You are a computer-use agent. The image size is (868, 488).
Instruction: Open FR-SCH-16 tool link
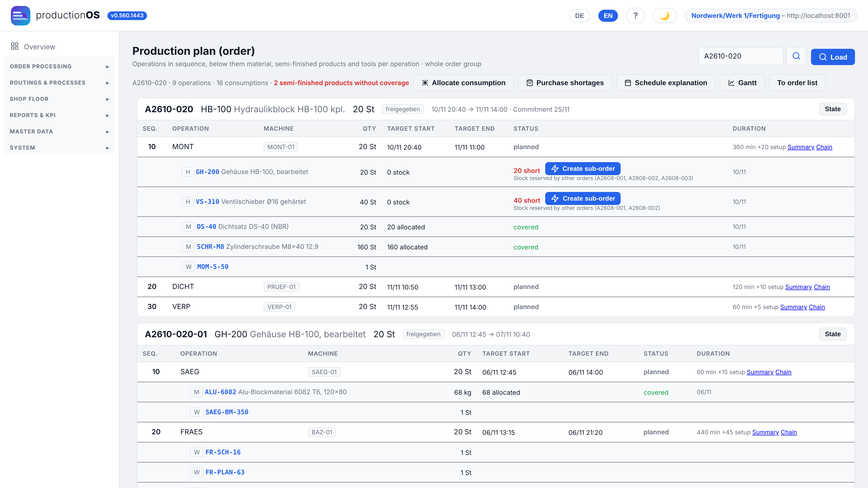point(223,452)
